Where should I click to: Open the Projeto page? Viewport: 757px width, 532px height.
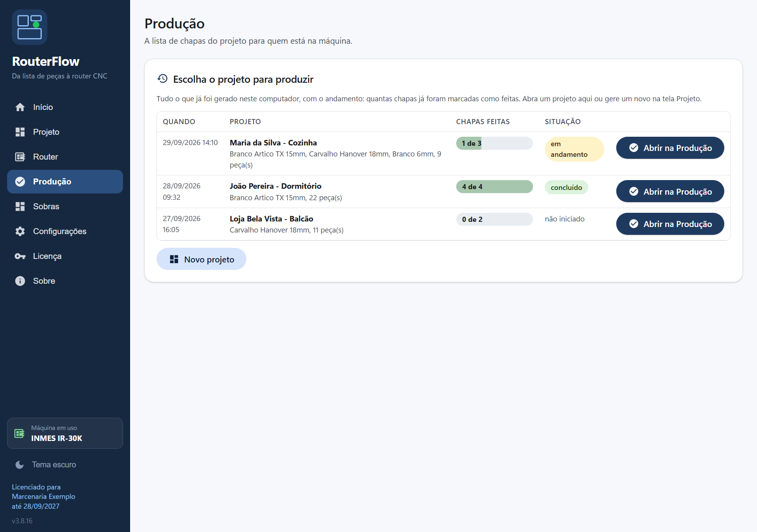(x=65, y=132)
